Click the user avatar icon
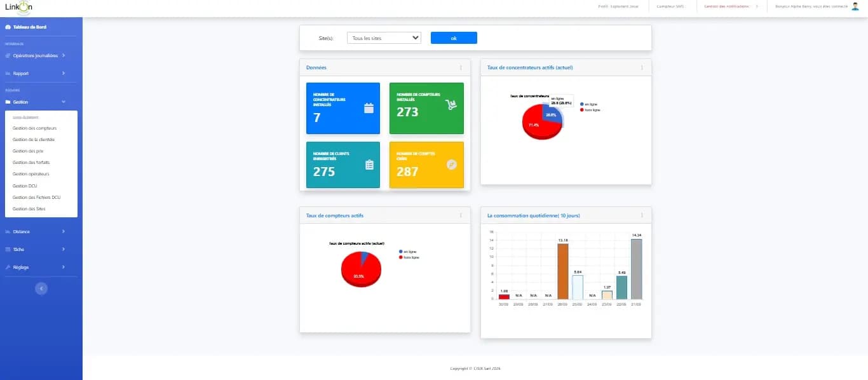Image resolution: width=868 pixels, height=380 pixels. [855, 6]
